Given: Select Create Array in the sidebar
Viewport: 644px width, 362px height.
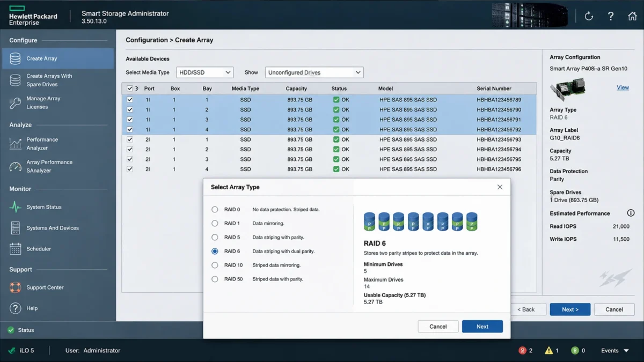Looking at the screenshot, I should (x=58, y=58).
